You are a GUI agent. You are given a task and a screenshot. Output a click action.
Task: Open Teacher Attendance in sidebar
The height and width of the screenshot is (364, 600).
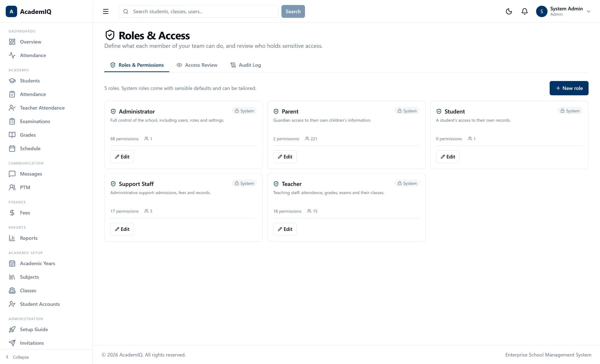tap(46, 108)
